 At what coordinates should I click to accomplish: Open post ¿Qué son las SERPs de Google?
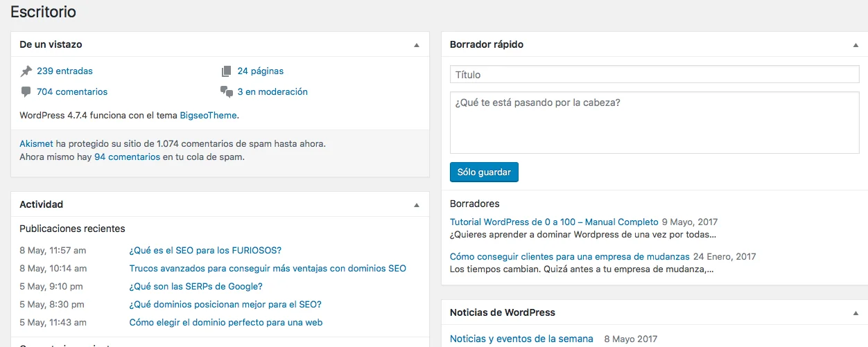pos(196,286)
